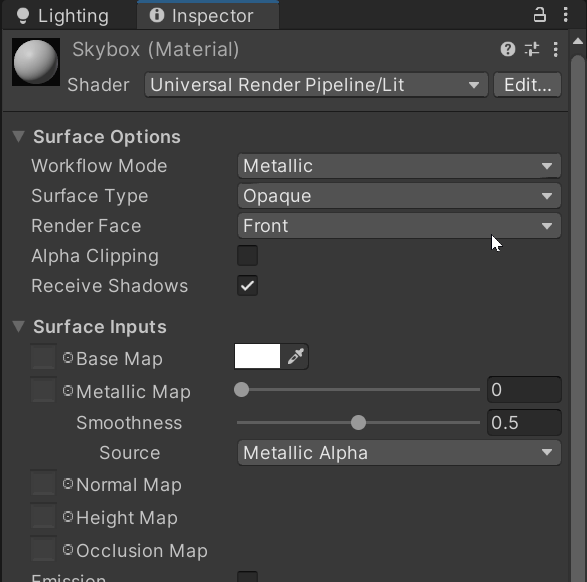Collapse the Surface Options section
This screenshot has width=587, height=582.
click(18, 136)
